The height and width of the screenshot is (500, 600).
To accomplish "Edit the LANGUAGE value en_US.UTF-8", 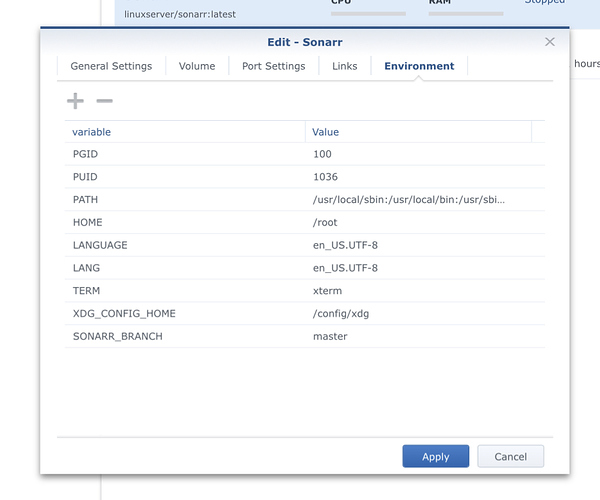I will [345, 245].
